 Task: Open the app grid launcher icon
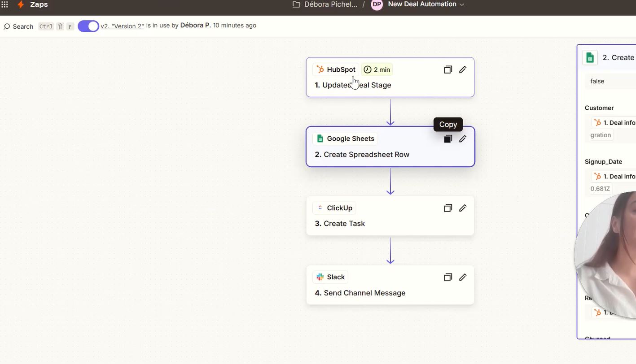tap(5, 4)
